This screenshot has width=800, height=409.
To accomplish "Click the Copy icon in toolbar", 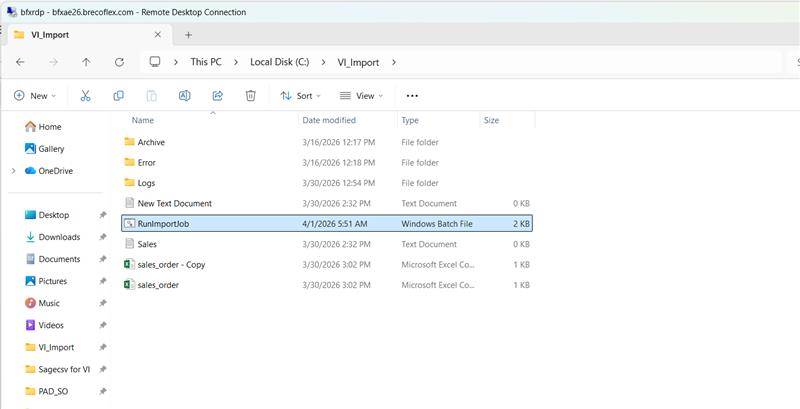I will [118, 96].
